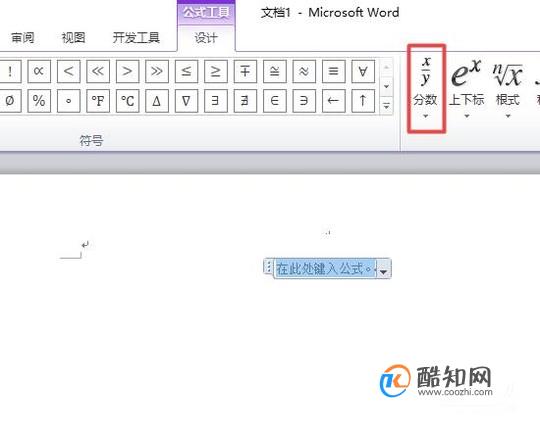Screen dimensions: 540x435
Task: Insert the identical to ≡ symbol
Action: 333,72
